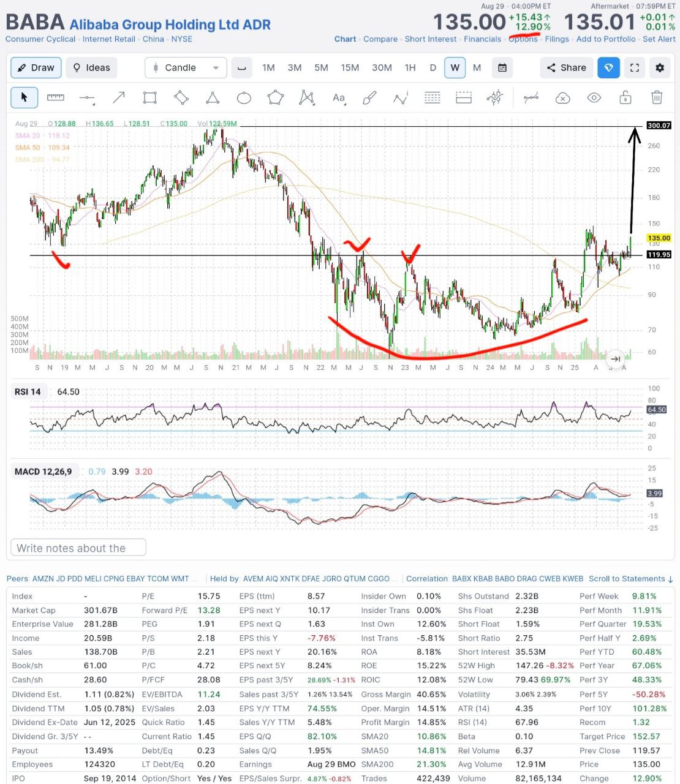
Task: Select the dashed-top position box tool
Action: pos(464,97)
